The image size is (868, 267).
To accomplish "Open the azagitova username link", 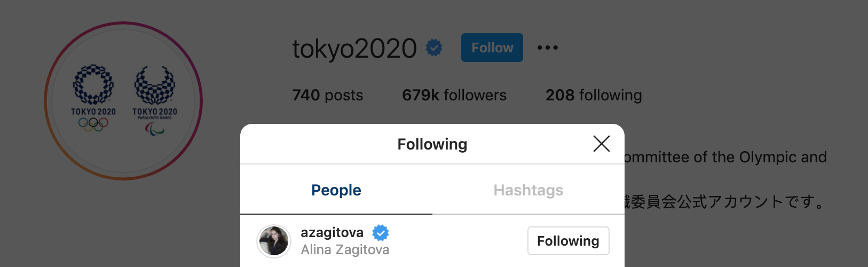I will click(x=332, y=232).
